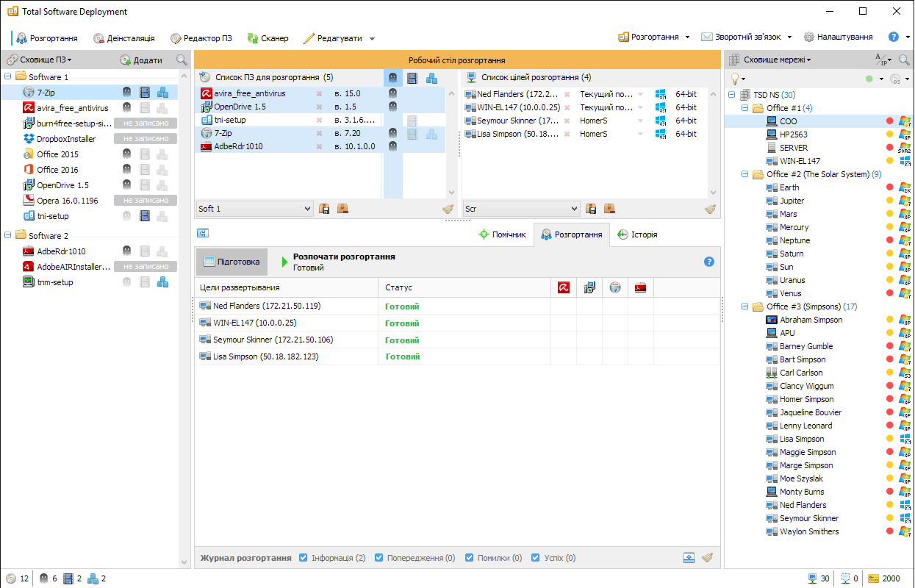Image resolution: width=915 pixels, height=588 pixels.
Task: Toggle the Попередження log filter checkbox
Action: coord(379,558)
